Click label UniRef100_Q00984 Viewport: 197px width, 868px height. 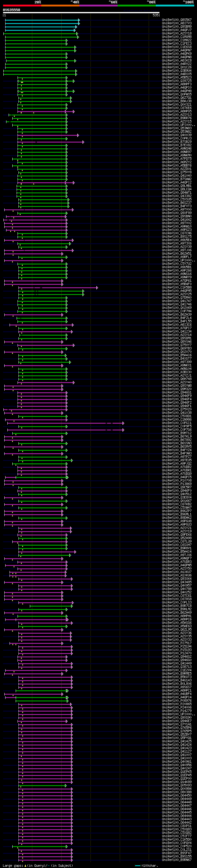tap(177, 789)
